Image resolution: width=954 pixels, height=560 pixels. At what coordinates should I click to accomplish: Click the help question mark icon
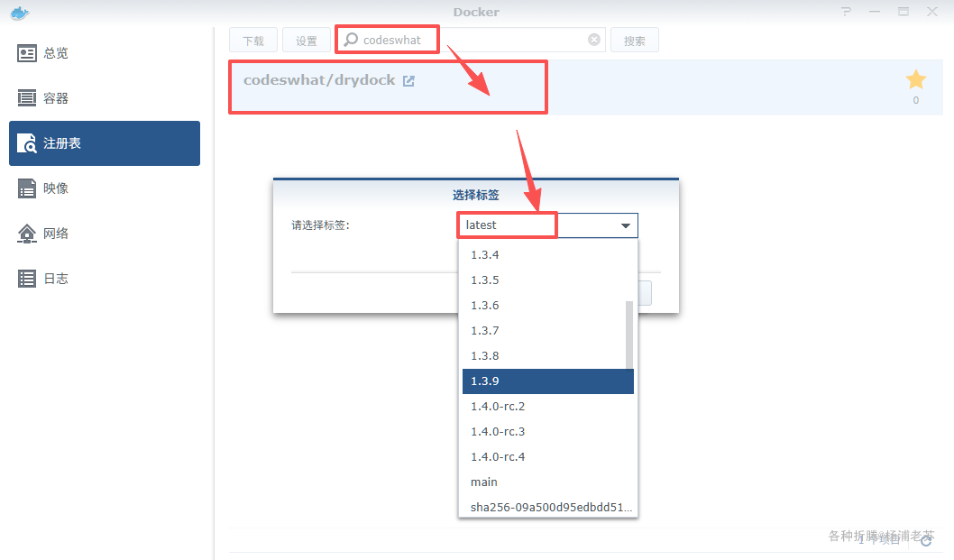pyautogui.click(x=846, y=12)
